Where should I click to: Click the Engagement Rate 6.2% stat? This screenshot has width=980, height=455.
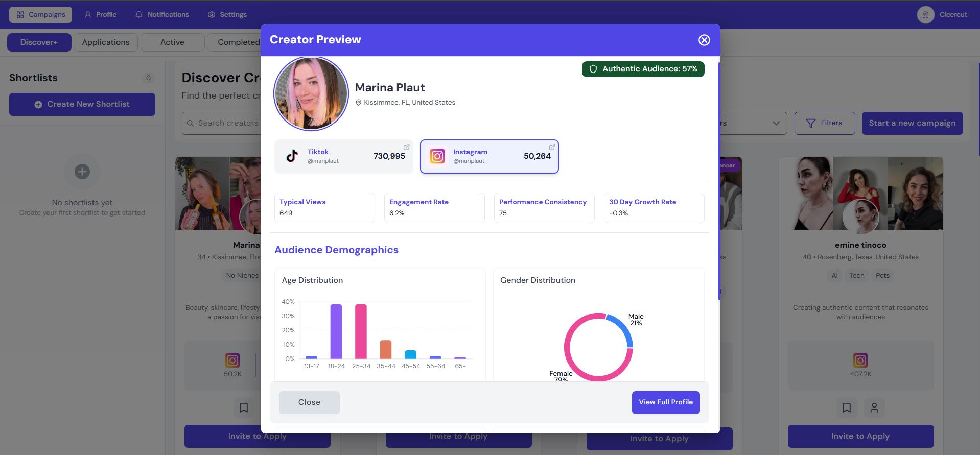434,208
